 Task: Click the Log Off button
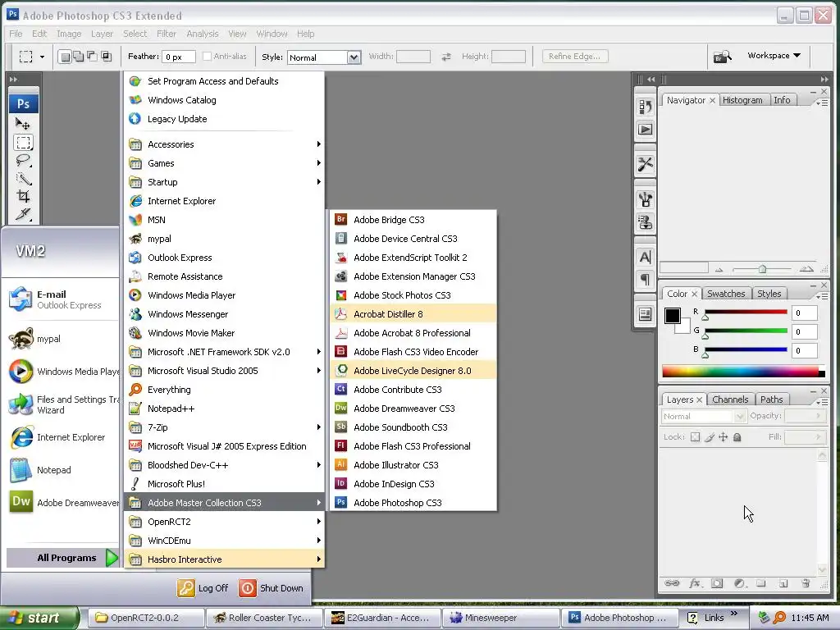203,588
